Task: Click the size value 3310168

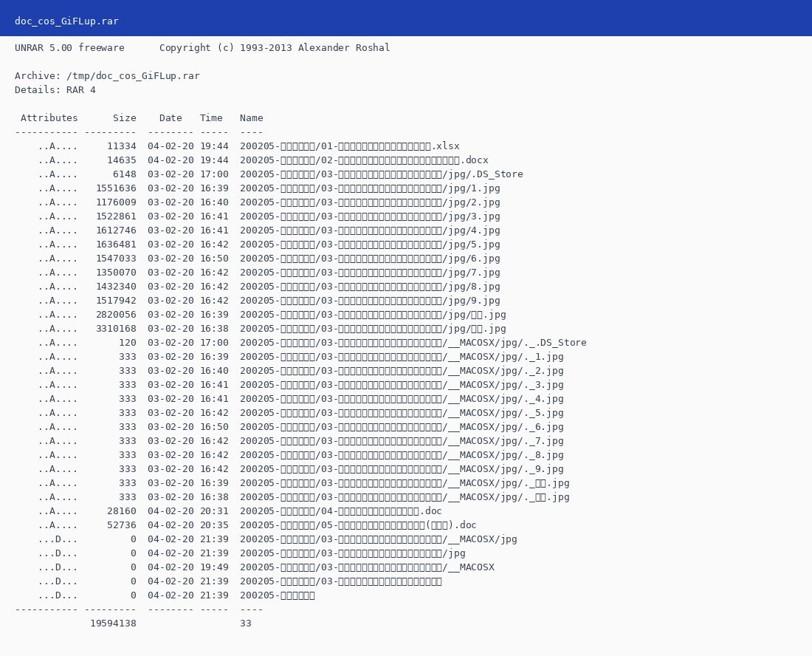Action: [116, 328]
